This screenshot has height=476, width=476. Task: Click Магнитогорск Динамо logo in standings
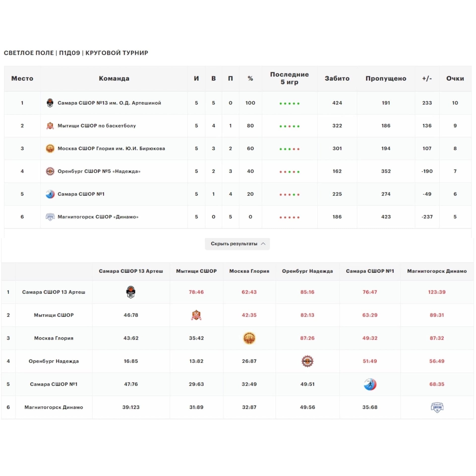tap(50, 217)
